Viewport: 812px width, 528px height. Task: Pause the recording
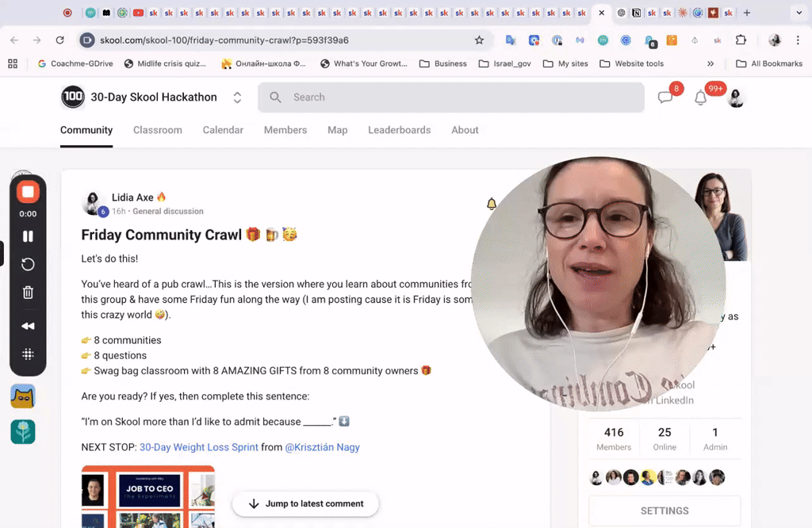click(28, 235)
